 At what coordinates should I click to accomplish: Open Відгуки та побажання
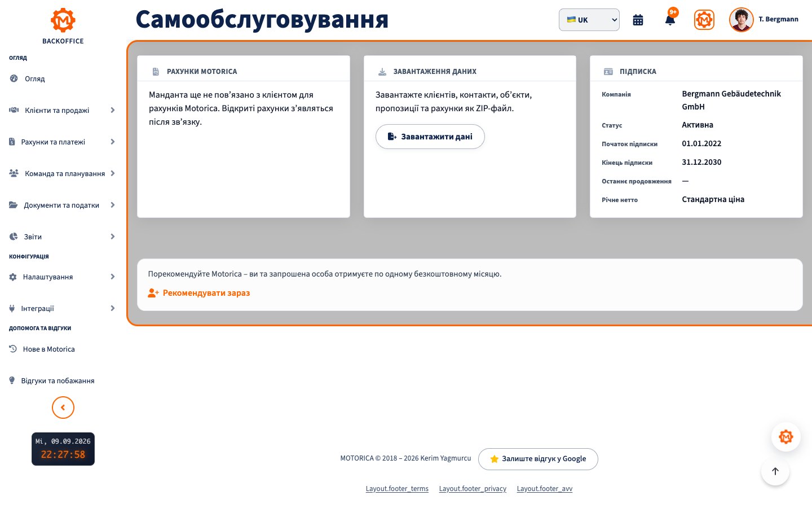click(58, 380)
